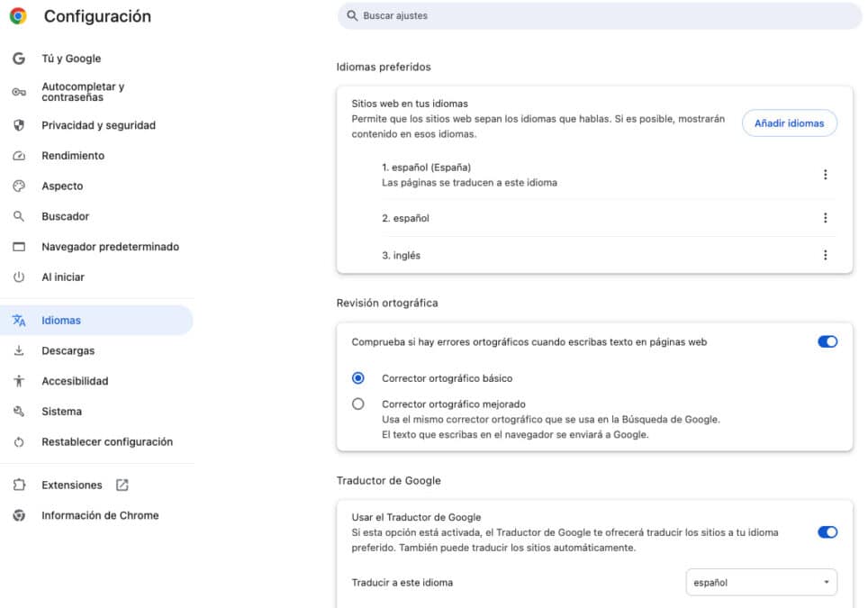Select Buscador in the sidebar
The width and height of the screenshot is (868, 608).
66,216
